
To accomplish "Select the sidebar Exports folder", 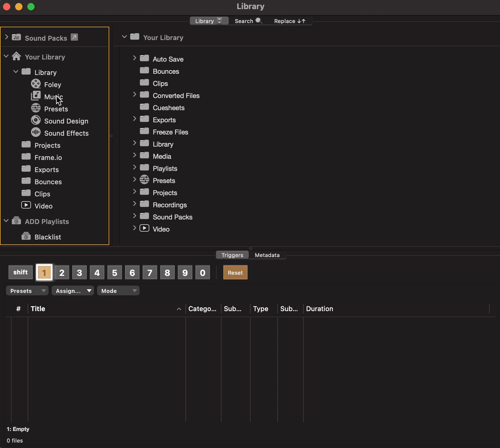I will click(x=46, y=170).
